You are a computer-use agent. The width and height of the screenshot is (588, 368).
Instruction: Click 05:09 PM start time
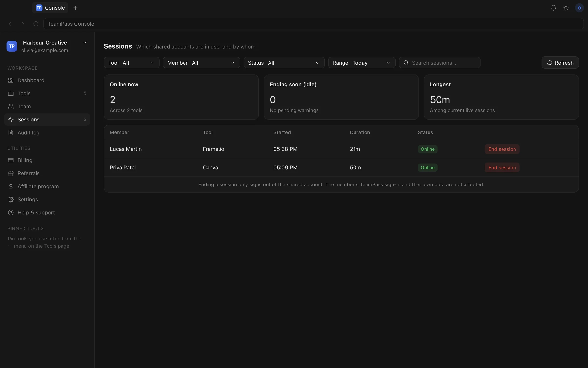click(x=285, y=168)
